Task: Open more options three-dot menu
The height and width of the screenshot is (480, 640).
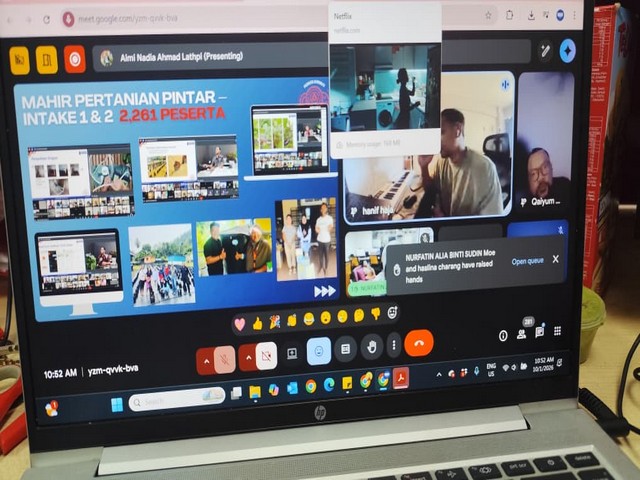Action: pos(394,346)
